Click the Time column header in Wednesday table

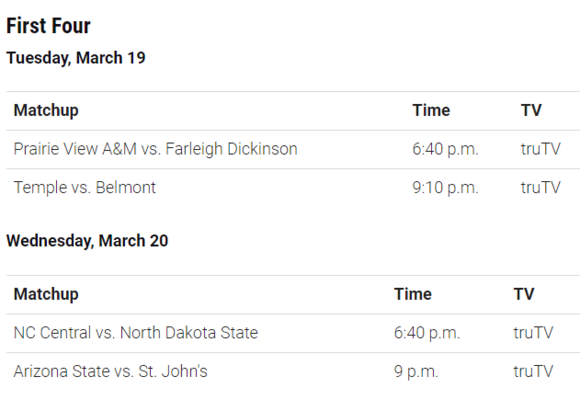413,294
